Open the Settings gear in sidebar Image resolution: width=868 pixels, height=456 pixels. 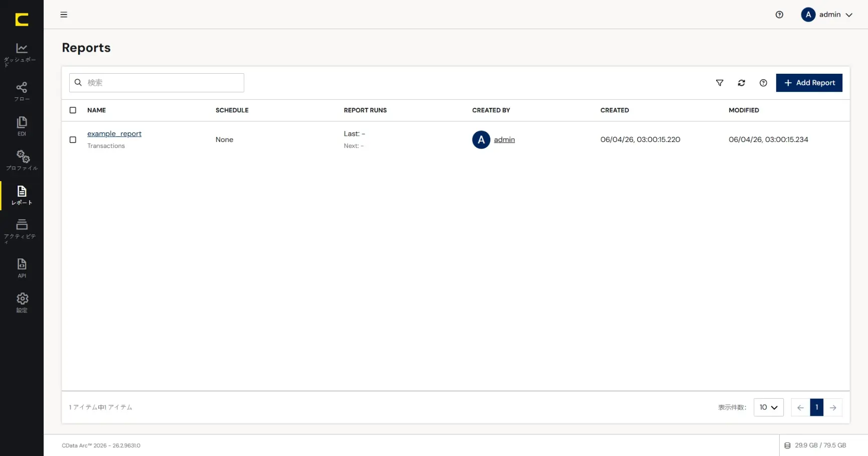(22, 303)
